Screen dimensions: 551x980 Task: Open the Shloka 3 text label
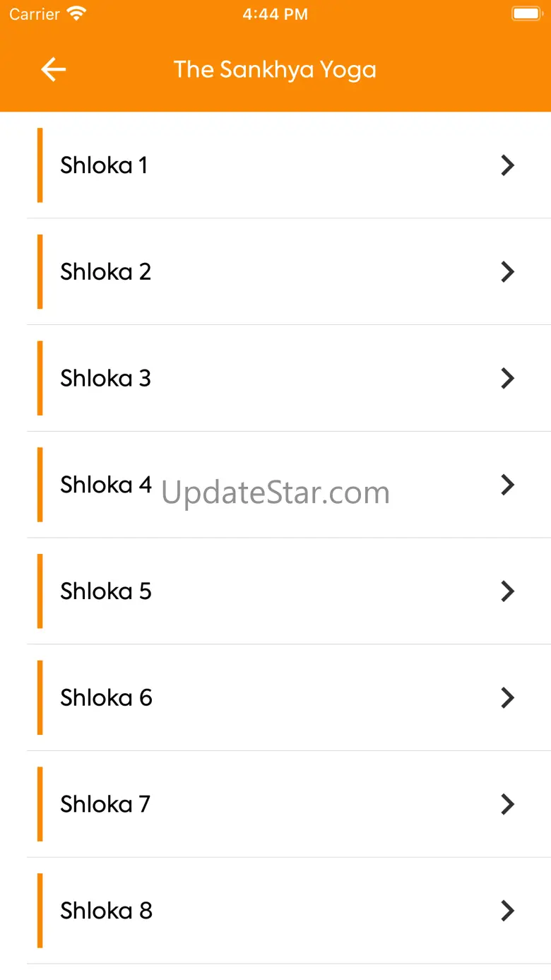coord(106,379)
